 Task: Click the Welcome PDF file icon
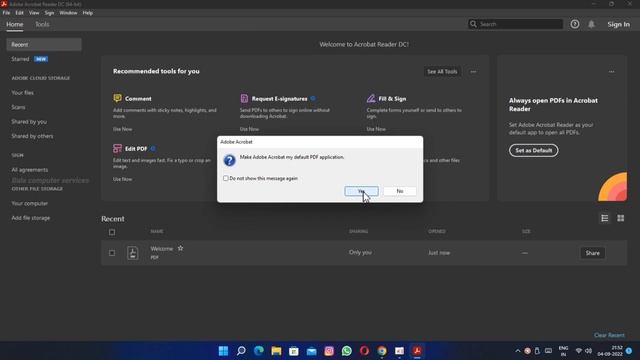pyautogui.click(x=133, y=253)
